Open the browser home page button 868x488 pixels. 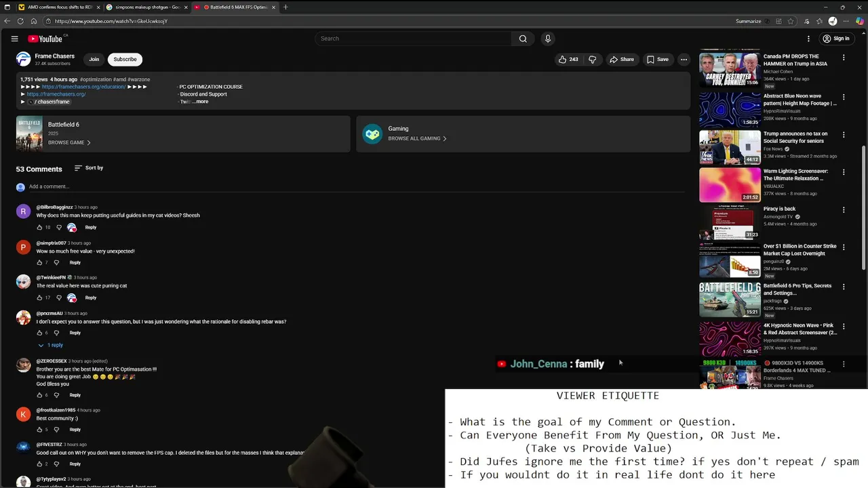coord(34,21)
